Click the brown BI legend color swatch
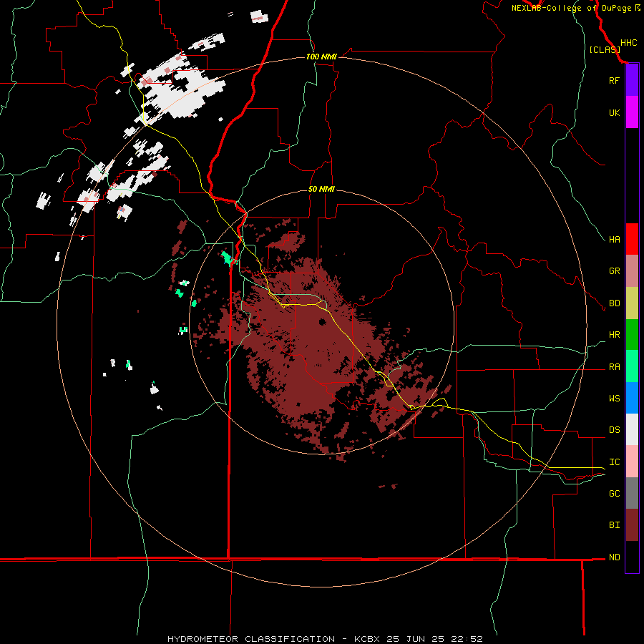 632,525
